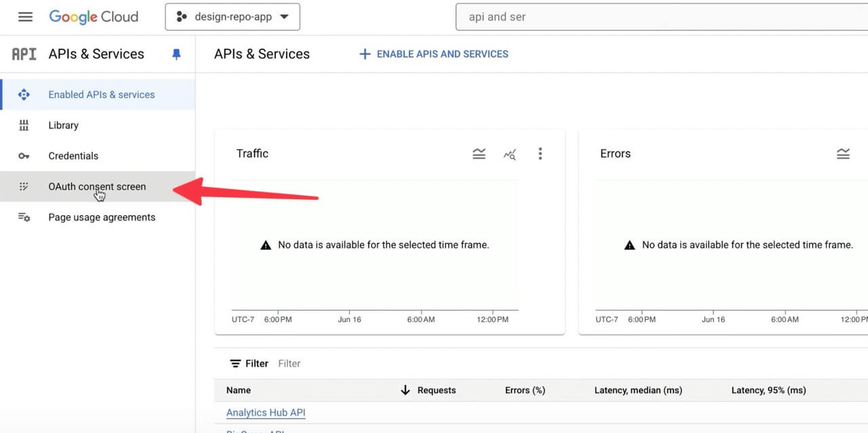Click the Filter list icon
The height and width of the screenshot is (433, 868).
tap(235, 364)
